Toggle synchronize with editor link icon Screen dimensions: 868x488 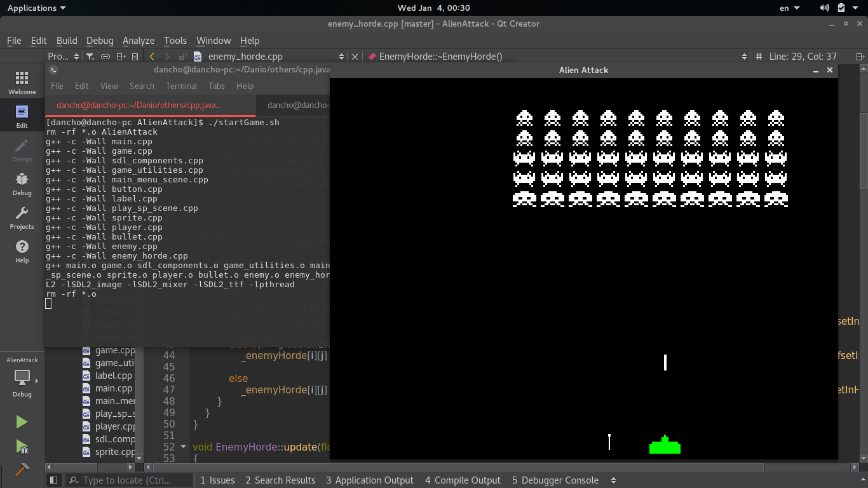click(105, 57)
